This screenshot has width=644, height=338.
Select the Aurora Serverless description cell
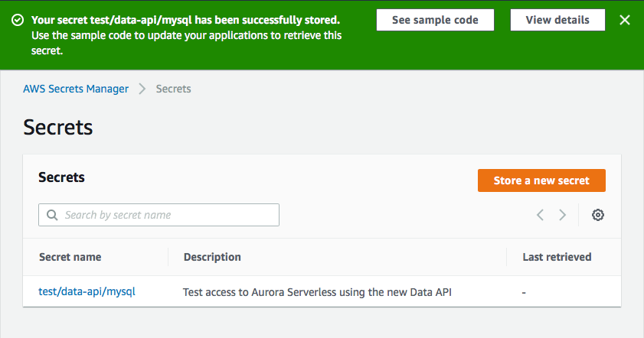tap(317, 292)
